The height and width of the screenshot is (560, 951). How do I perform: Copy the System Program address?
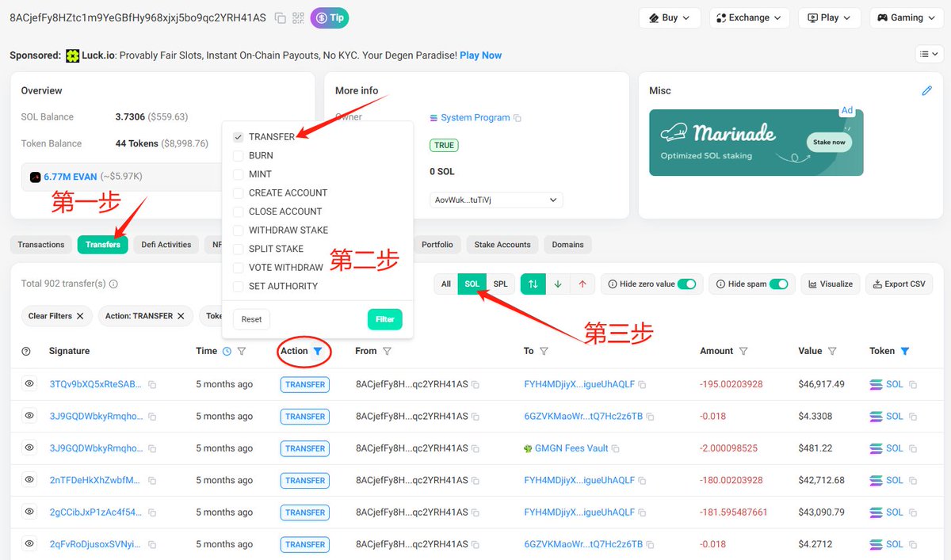[x=518, y=118]
